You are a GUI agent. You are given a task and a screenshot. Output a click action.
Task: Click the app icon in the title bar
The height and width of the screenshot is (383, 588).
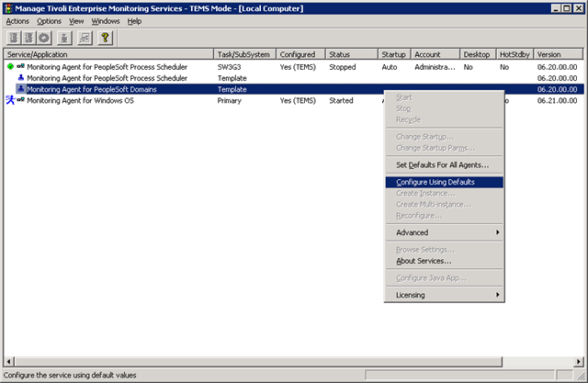8,8
